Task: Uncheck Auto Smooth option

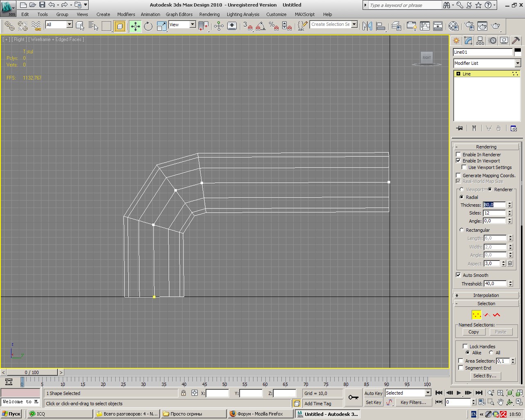Action: coord(459,275)
